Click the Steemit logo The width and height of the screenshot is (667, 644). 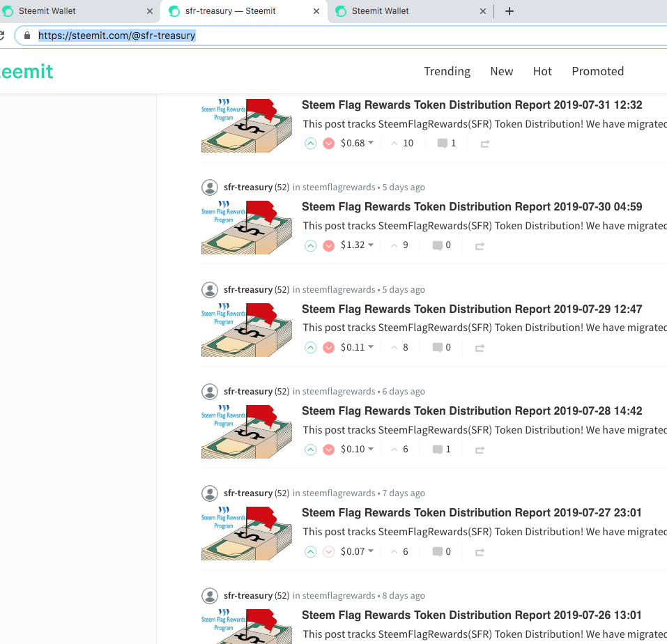click(26, 72)
